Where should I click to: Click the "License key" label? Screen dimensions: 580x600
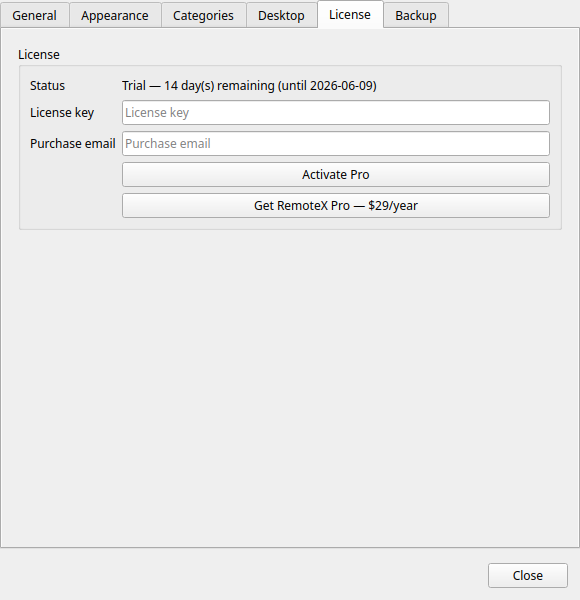pos(62,112)
